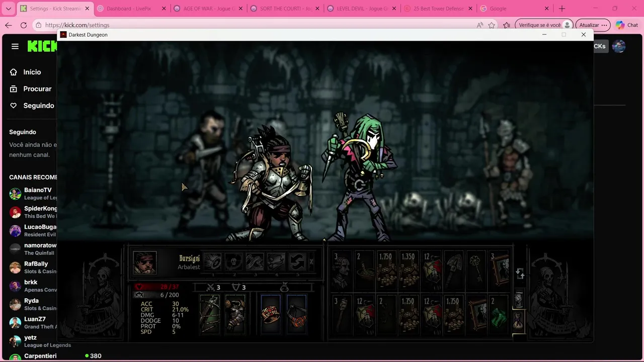The height and width of the screenshot is (362, 644).
Task: Click the Kick user avatar at top right
Action: click(619, 46)
